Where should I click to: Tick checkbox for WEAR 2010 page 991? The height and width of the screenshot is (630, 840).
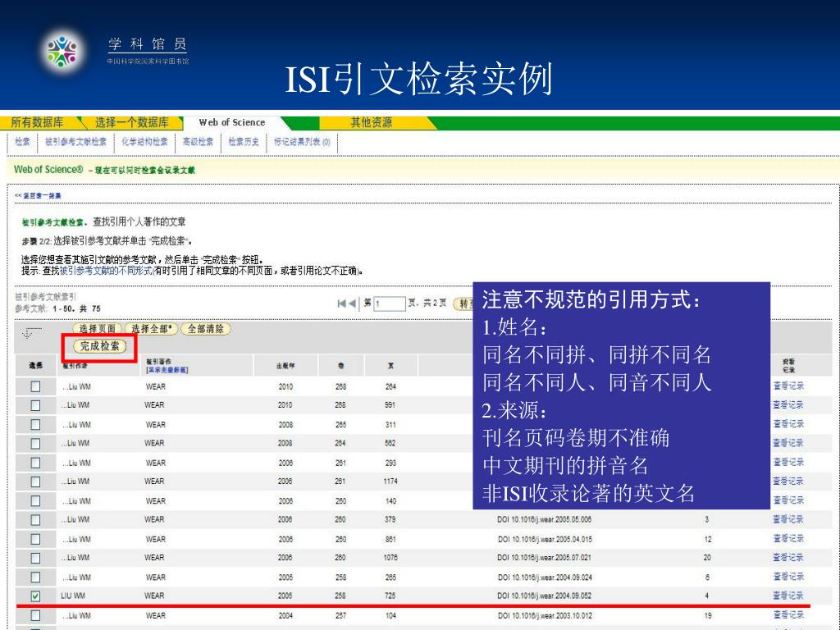tap(35, 405)
